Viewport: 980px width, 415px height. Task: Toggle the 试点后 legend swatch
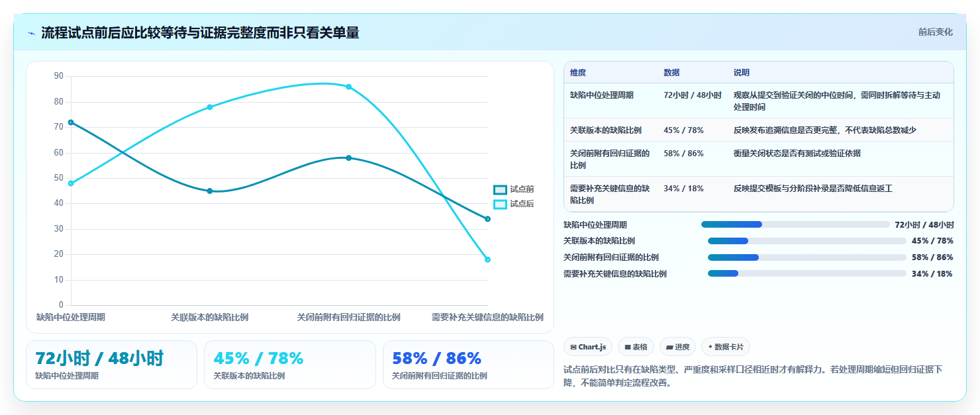[x=500, y=204]
